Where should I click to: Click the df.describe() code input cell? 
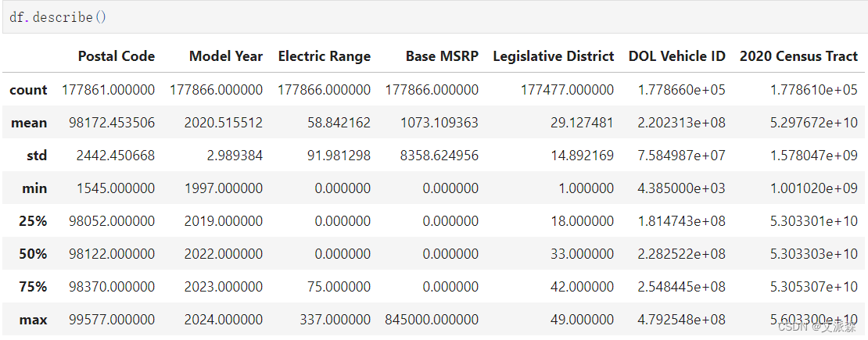[434, 17]
